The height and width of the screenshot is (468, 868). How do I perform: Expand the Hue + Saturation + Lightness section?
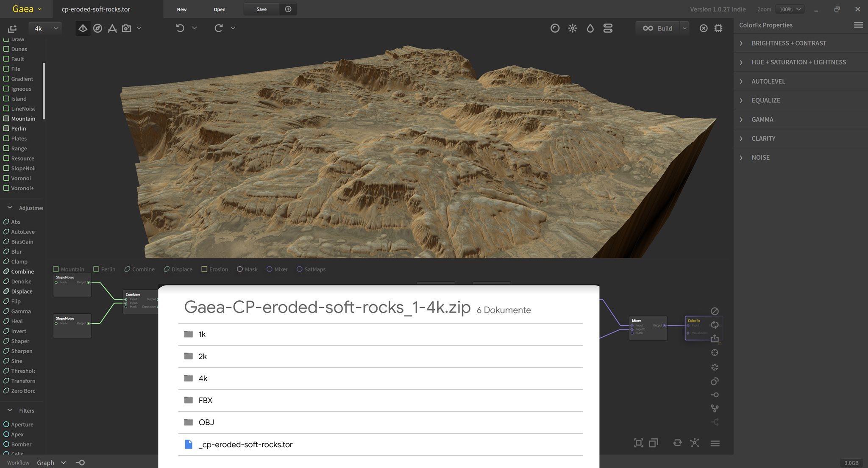(x=801, y=62)
